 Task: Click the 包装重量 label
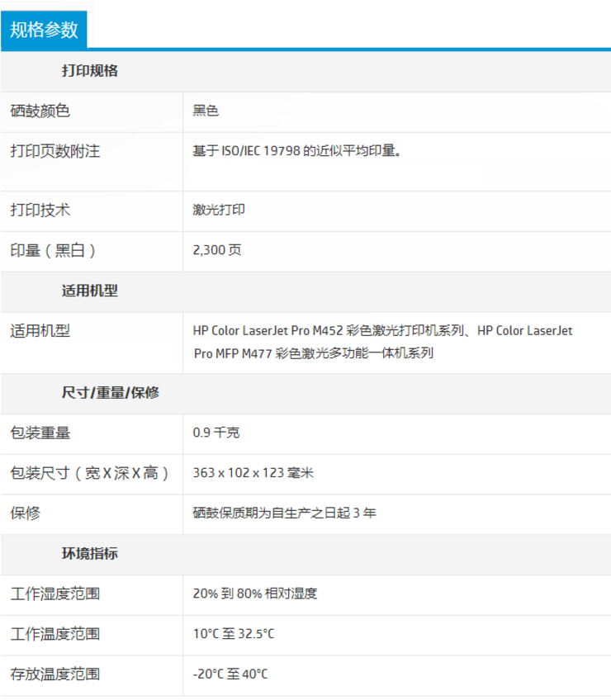(x=40, y=433)
